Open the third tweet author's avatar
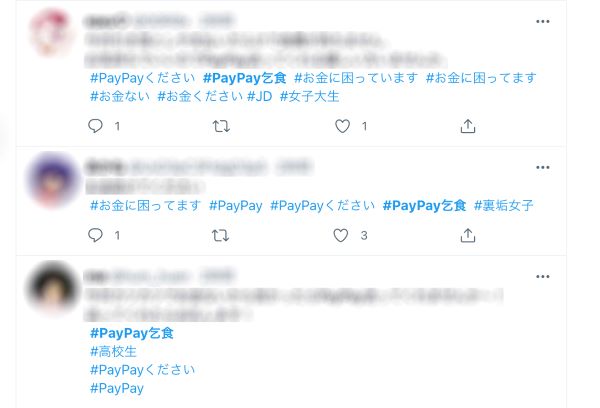Screen dimensions: 600x408 click(x=52, y=286)
